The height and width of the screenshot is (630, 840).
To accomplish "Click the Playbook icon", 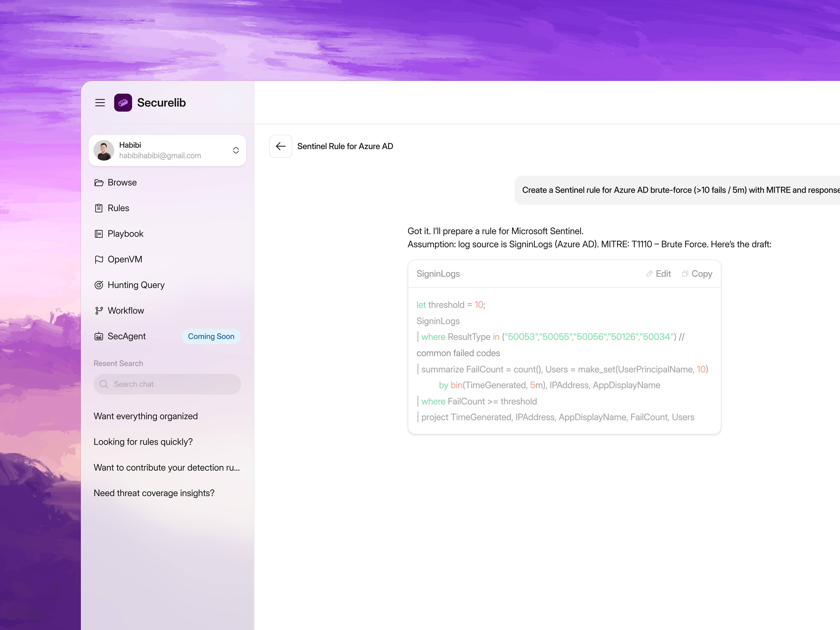I will (x=99, y=234).
